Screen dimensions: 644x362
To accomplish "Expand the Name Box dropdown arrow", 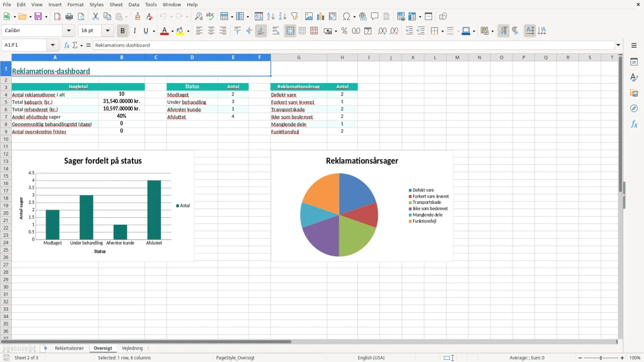I will tap(53, 45).
